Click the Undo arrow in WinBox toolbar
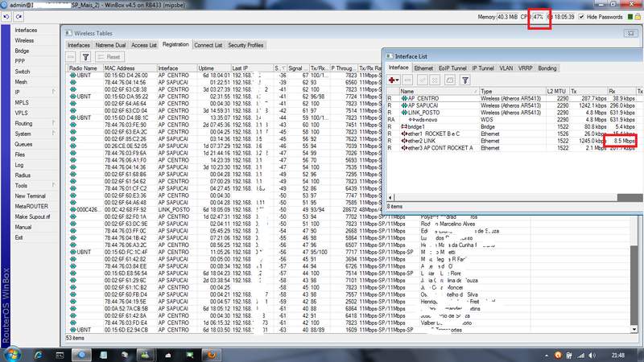The height and width of the screenshot is (362, 644). (6, 17)
